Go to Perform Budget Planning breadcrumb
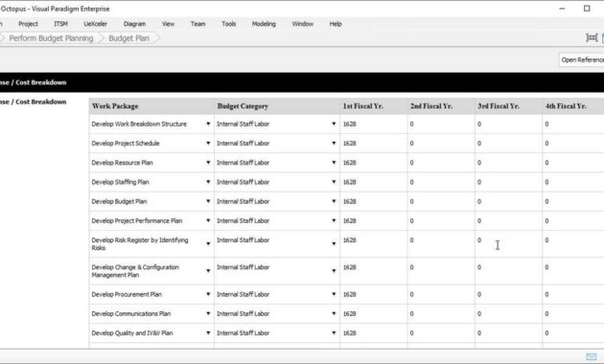604x364 pixels. 51,38
